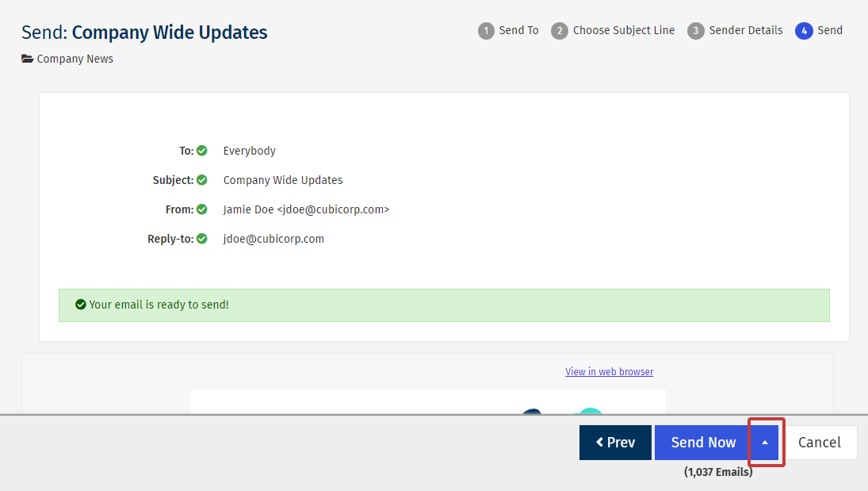This screenshot has height=491, width=868.
Task: Click the green checkmark next to Reply-to
Action: click(x=202, y=239)
